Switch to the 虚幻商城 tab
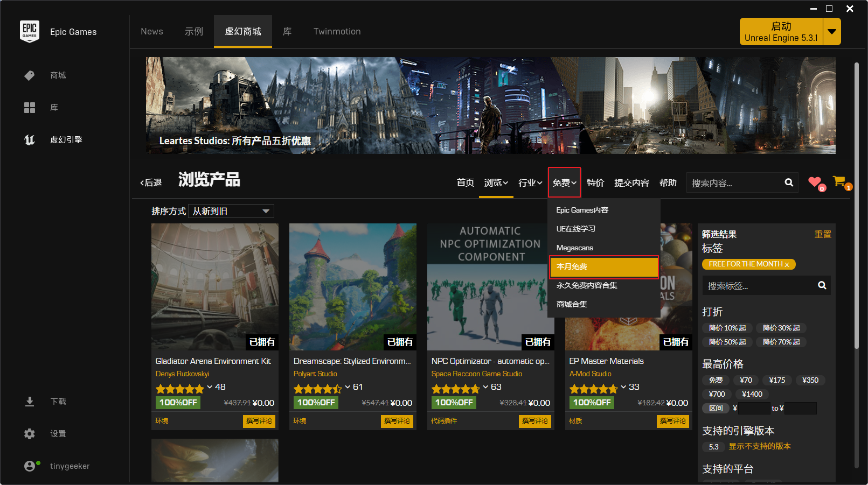The height and width of the screenshot is (485, 868). [243, 32]
